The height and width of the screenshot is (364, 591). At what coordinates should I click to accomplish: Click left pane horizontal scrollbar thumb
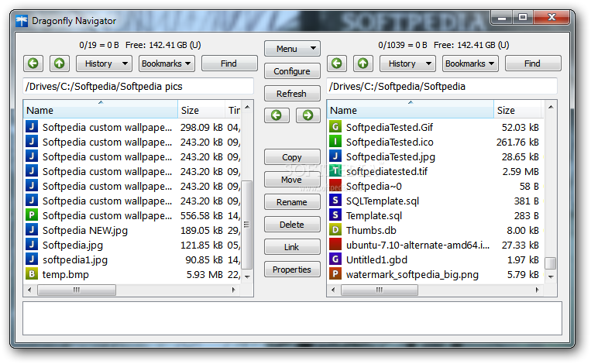77,290
